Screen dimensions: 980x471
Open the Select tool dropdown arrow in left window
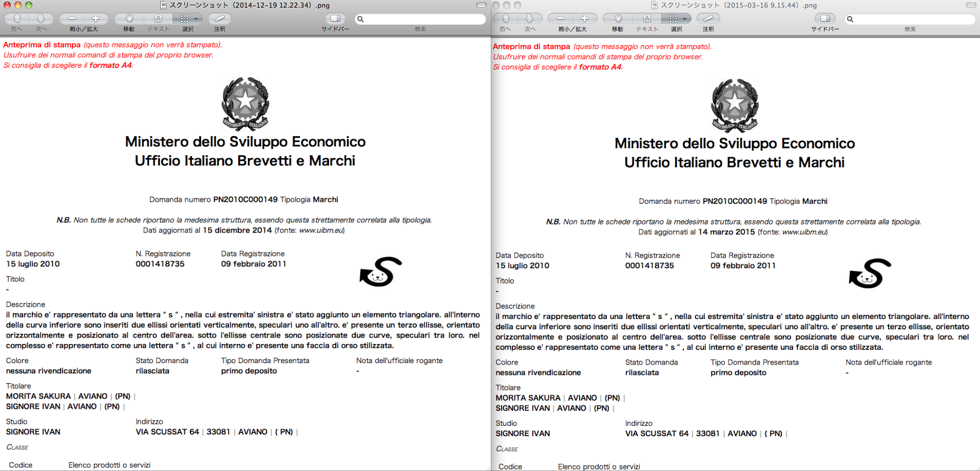pos(196,18)
